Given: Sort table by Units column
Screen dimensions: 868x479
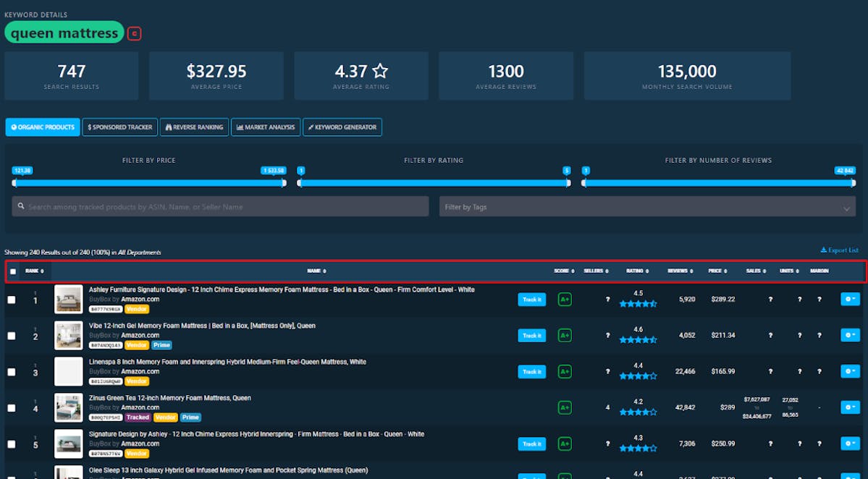Looking at the screenshot, I should click(789, 271).
